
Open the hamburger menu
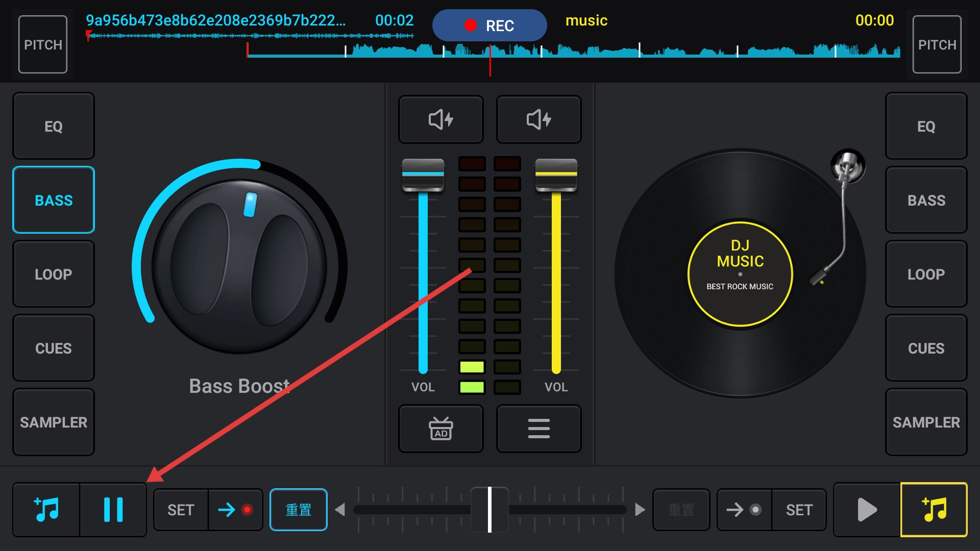pyautogui.click(x=538, y=429)
